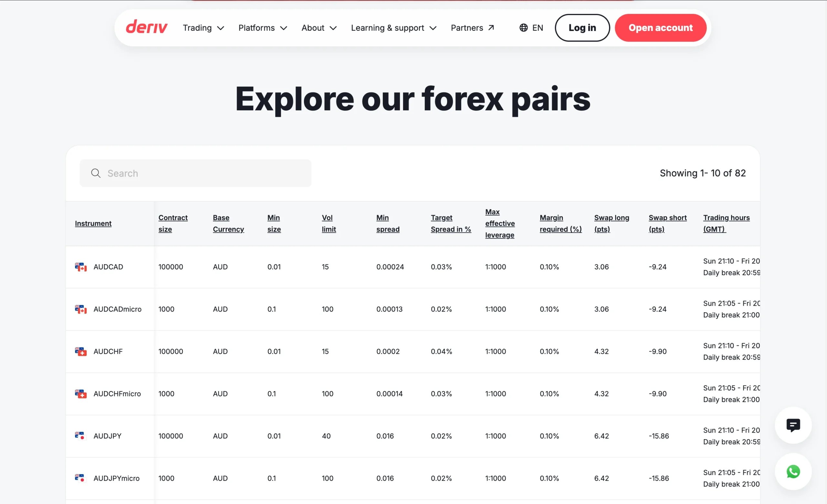Sort by Contract size header

pyautogui.click(x=173, y=223)
